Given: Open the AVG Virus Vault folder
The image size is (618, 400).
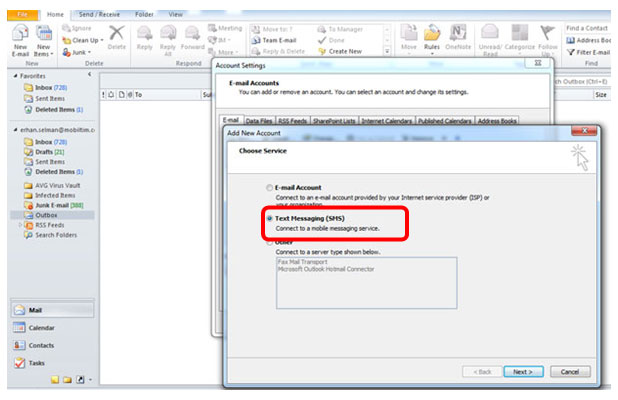Looking at the screenshot, I should (x=52, y=185).
